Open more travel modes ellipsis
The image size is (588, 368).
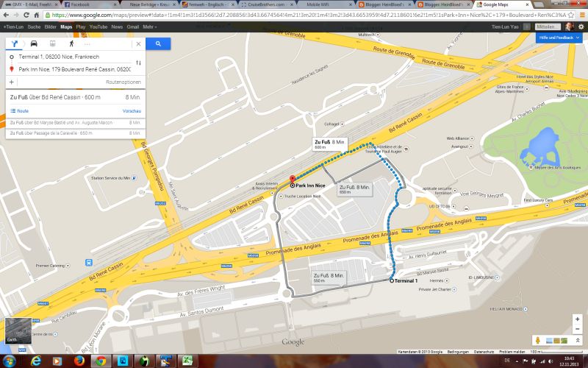click(x=87, y=44)
